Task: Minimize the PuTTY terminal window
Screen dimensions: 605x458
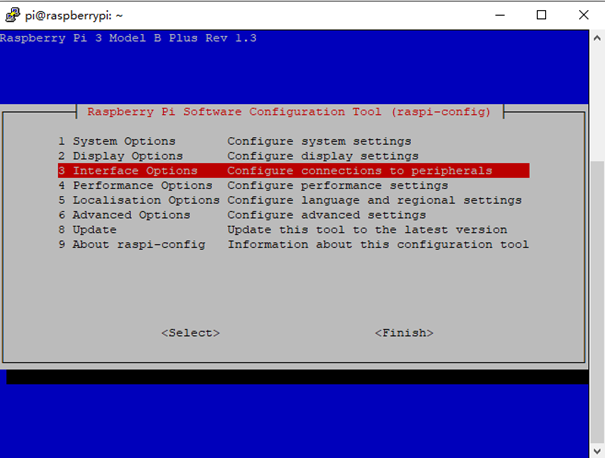Action: [x=500, y=15]
